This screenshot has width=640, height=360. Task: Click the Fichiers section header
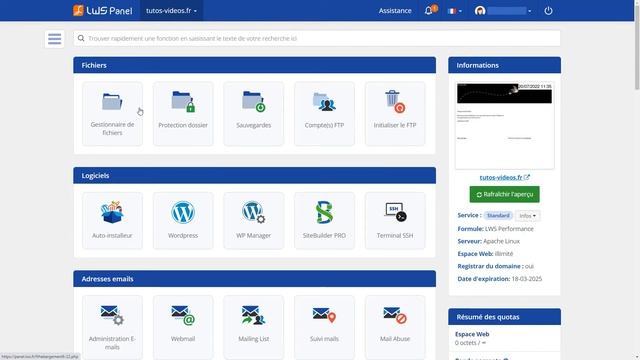tap(254, 65)
